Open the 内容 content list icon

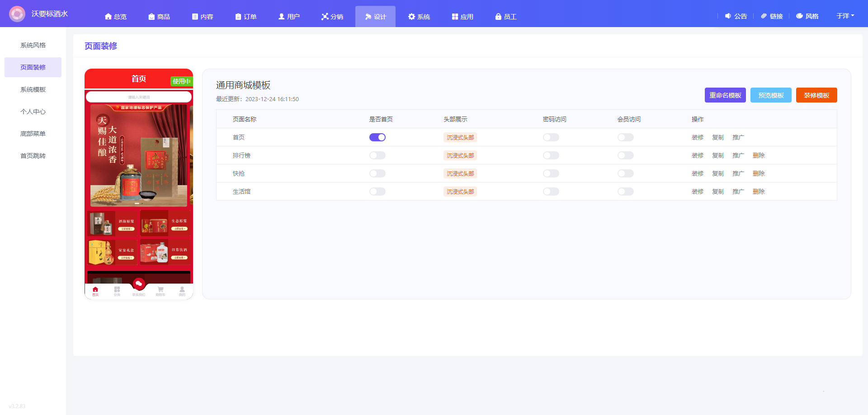click(195, 16)
